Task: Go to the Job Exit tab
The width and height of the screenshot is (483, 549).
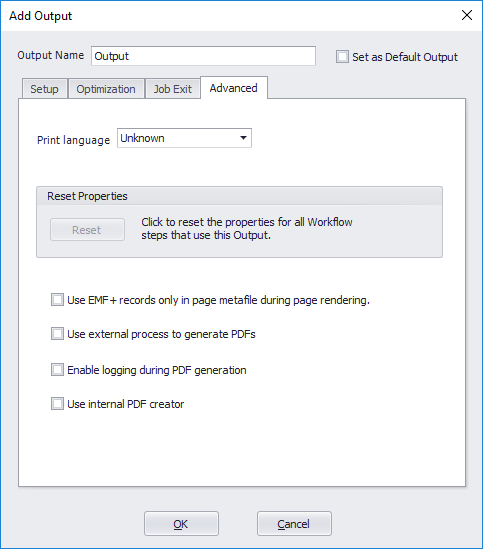Action: click(173, 89)
